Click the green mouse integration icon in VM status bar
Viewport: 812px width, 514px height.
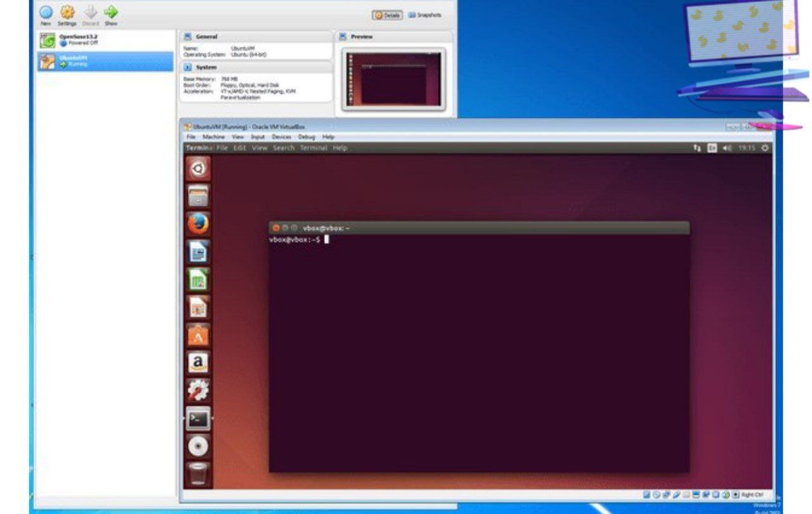point(726,495)
